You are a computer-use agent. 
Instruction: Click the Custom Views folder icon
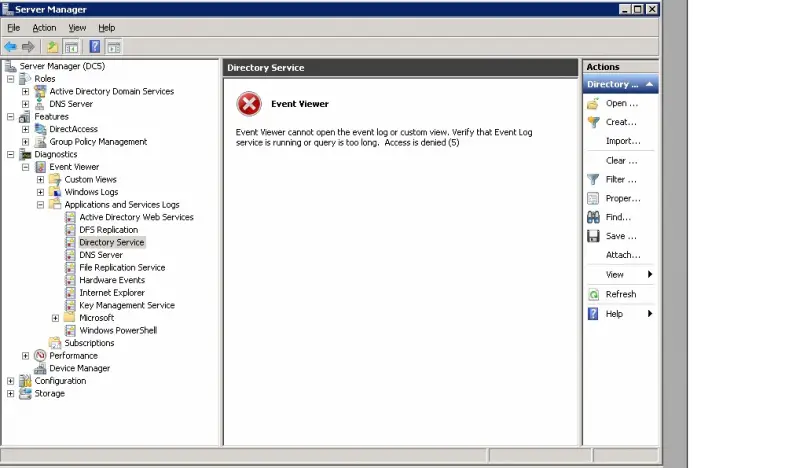coord(55,179)
